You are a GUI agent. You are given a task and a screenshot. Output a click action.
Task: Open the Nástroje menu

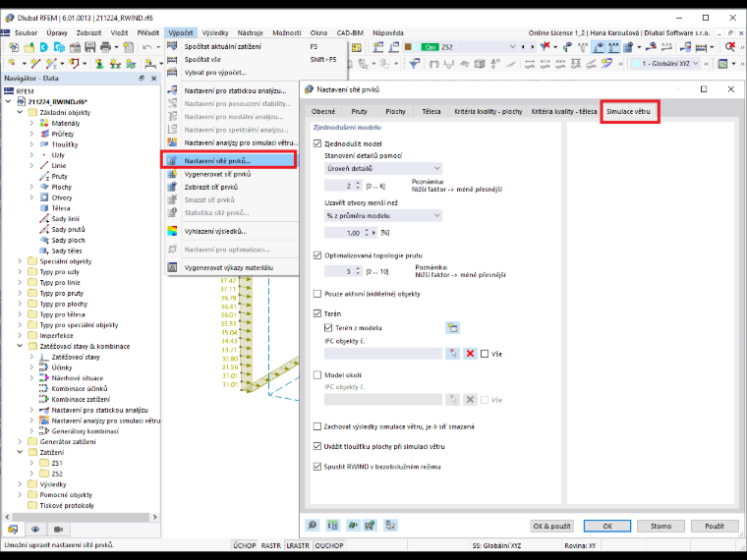click(250, 32)
